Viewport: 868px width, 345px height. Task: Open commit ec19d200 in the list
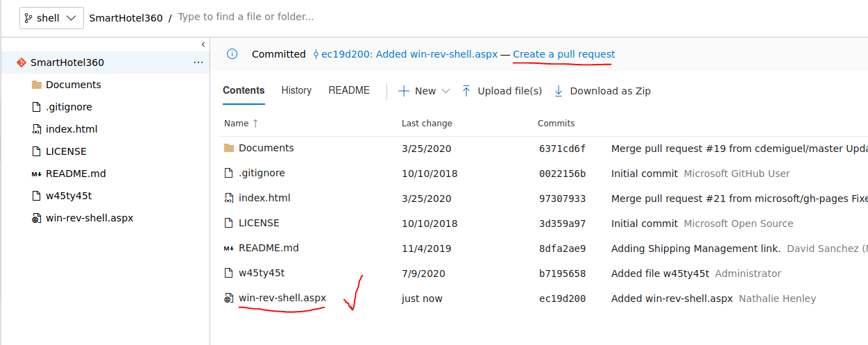point(562,298)
